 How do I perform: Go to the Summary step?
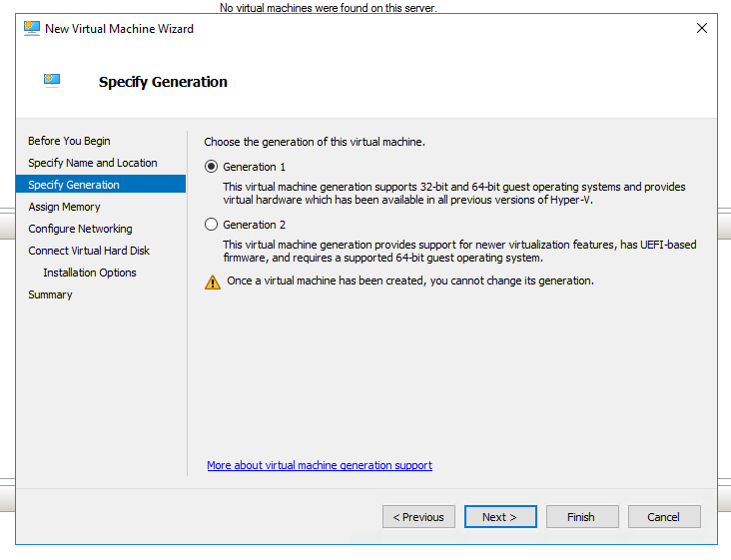coord(50,294)
